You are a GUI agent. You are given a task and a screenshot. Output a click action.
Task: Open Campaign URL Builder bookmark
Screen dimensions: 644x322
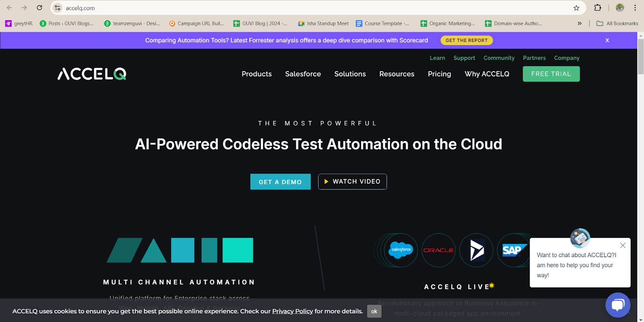pyautogui.click(x=196, y=23)
